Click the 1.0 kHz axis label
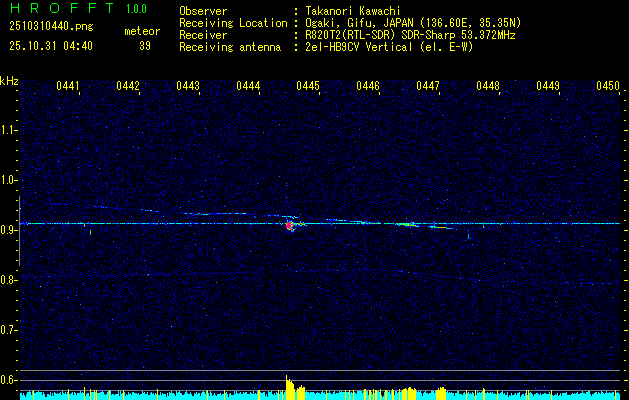Screen dimensions: 629x400 pos(9,180)
